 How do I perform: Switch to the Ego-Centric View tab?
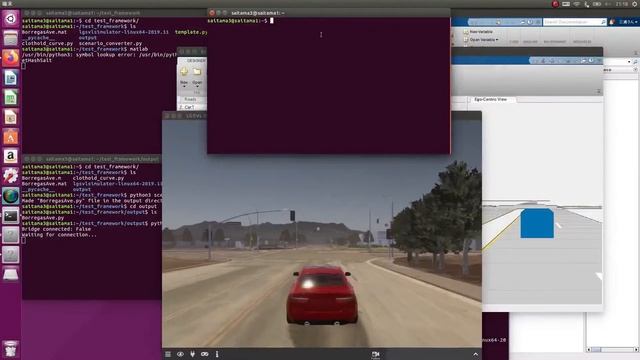click(x=491, y=99)
